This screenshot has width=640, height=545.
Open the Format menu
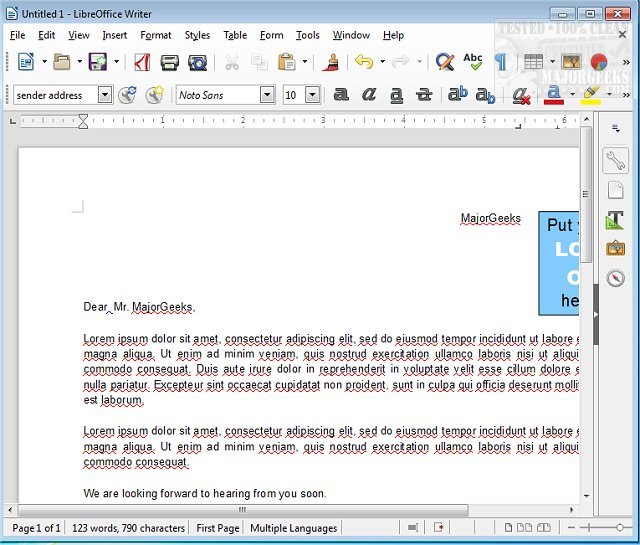pyautogui.click(x=156, y=36)
